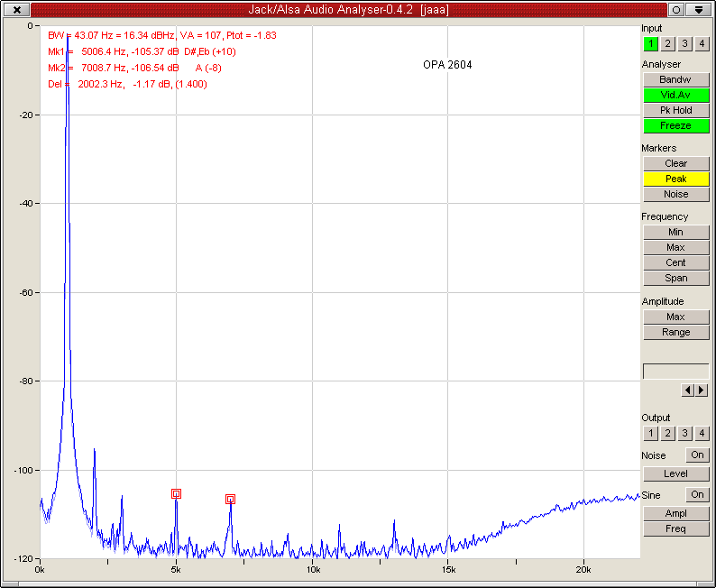This screenshot has height=588, width=716.
Task: Clear the markers
Action: 675,163
